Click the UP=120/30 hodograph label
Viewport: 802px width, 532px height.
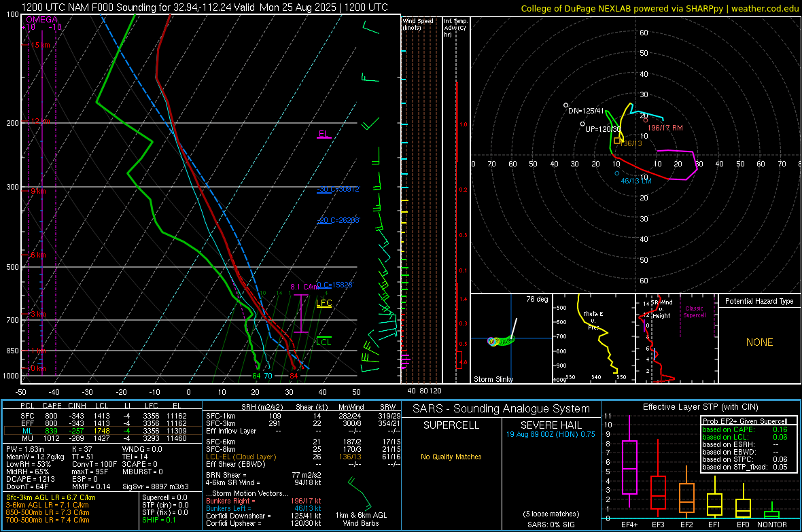603,129
